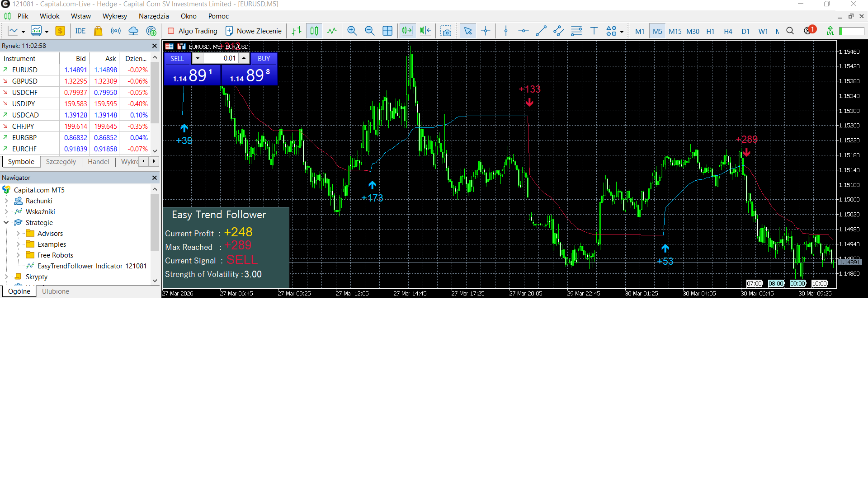Select the crosshair cursor tool

486,31
